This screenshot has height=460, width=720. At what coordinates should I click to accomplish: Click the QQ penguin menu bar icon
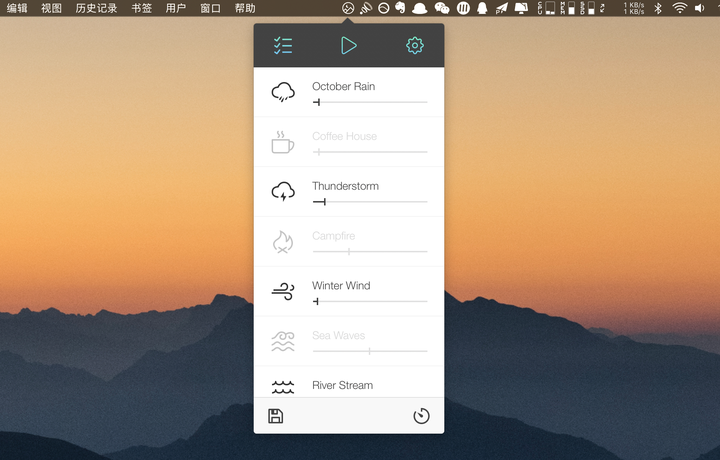tap(482, 8)
